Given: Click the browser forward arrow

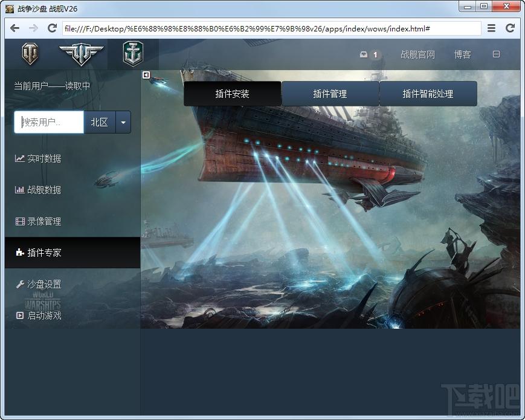Looking at the screenshot, I should (x=33, y=28).
